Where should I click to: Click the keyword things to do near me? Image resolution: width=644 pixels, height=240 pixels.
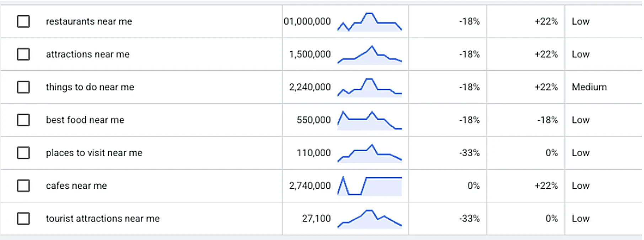coord(90,87)
